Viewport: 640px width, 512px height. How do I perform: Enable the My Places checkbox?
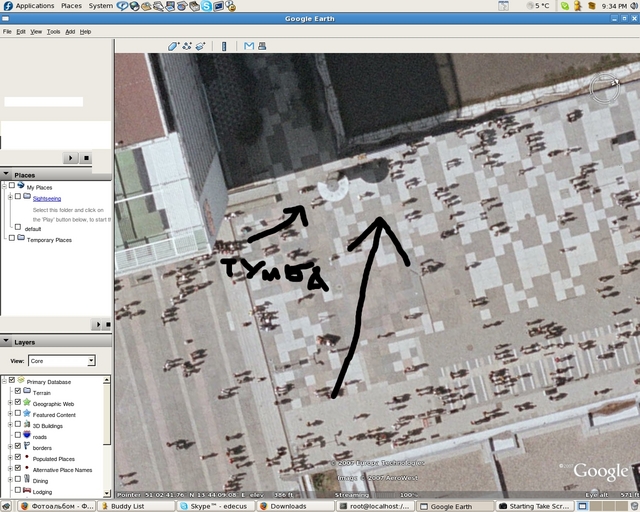point(12,185)
